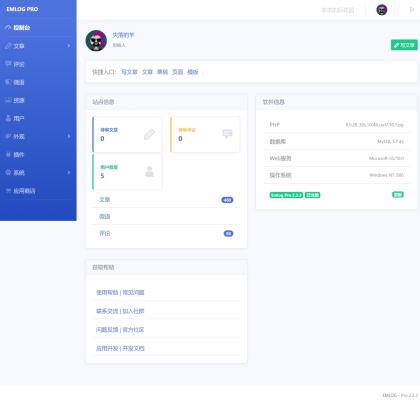Open 使用帮助 link in help panel

click(107, 292)
